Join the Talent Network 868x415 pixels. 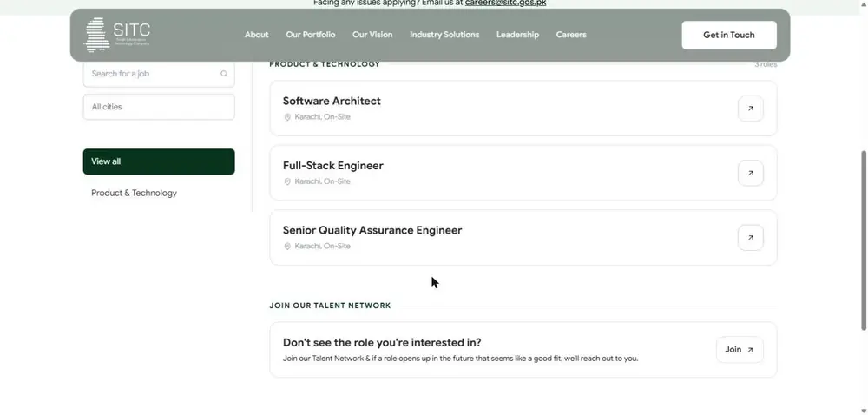(x=740, y=350)
